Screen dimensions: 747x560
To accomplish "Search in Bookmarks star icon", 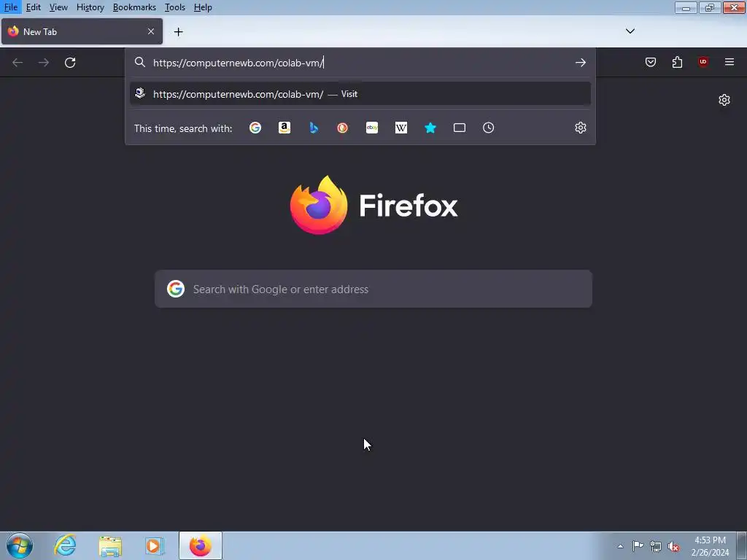I will pyautogui.click(x=430, y=128).
